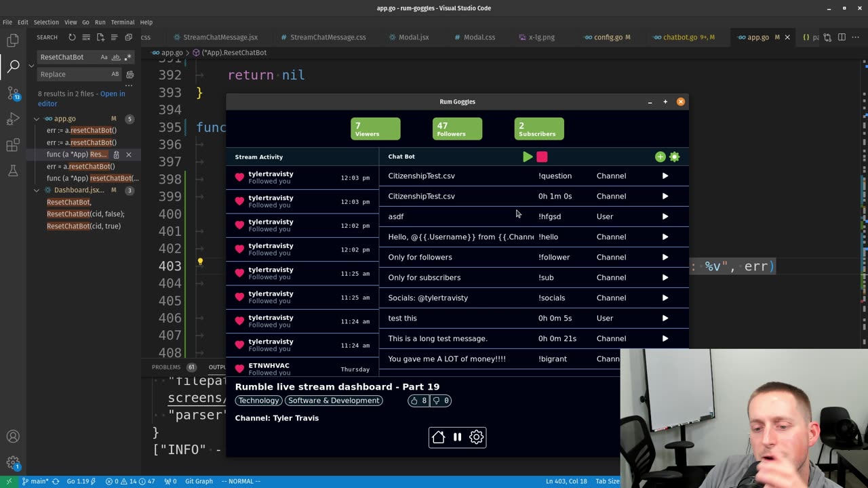Split the editor right
This screenshot has width=868, height=488.
pyautogui.click(x=842, y=37)
